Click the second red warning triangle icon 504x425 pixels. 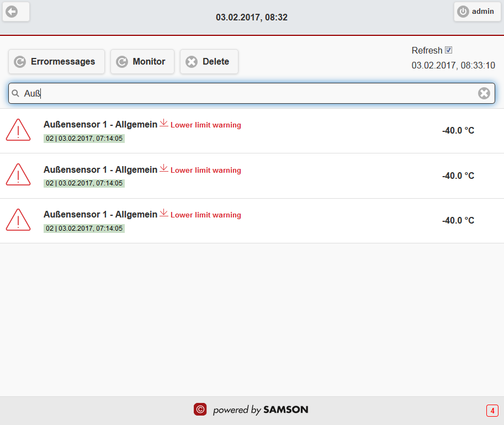click(x=18, y=175)
